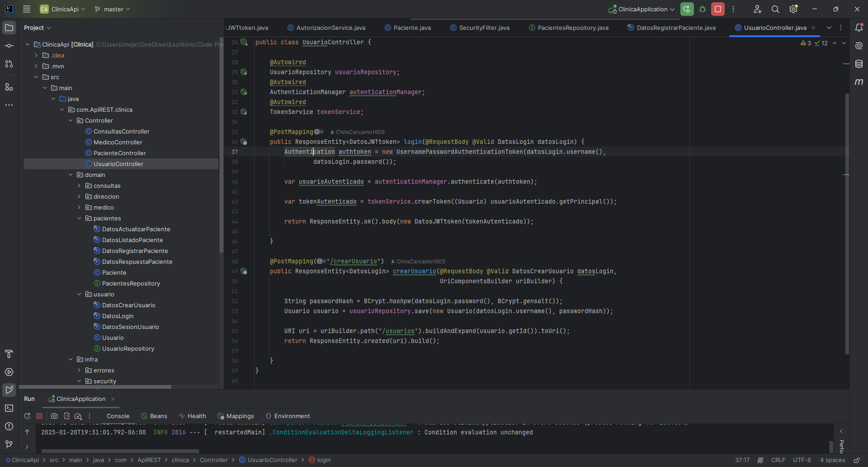Switch to Paciente.java tab
This screenshot has width=868, height=467.
[x=408, y=28]
